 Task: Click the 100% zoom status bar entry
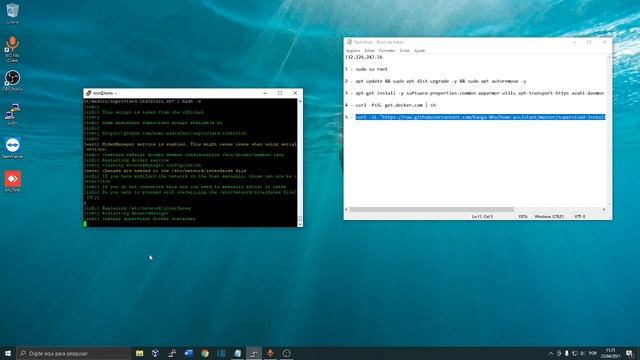tap(522, 216)
